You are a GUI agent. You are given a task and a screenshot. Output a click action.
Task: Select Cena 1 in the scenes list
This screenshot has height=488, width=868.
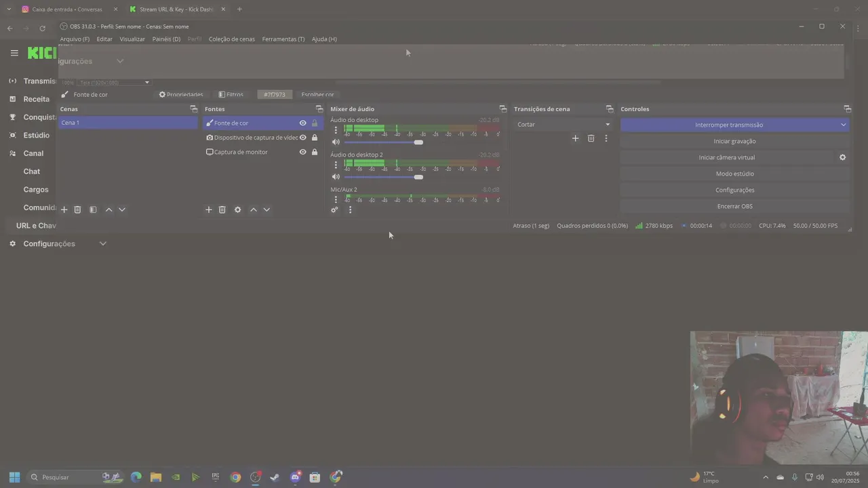point(127,123)
